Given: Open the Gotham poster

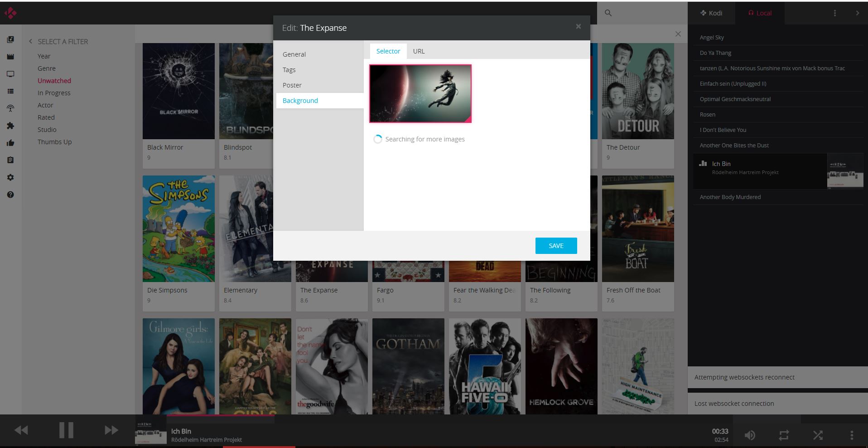Looking at the screenshot, I should [x=408, y=366].
